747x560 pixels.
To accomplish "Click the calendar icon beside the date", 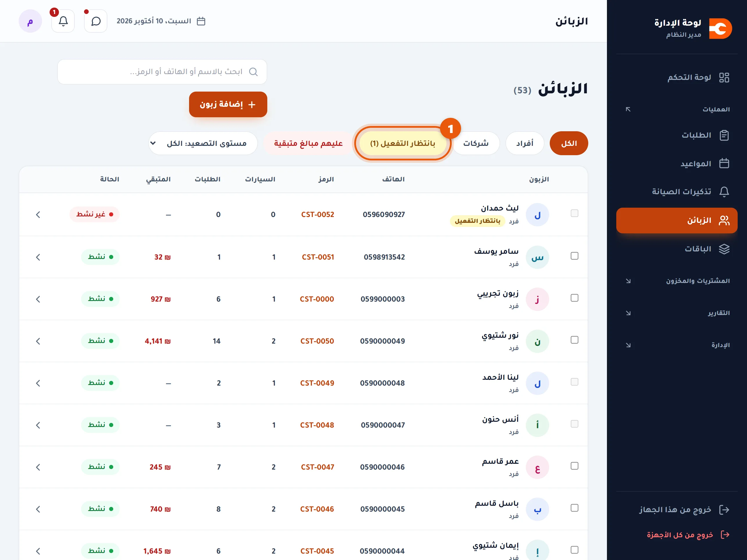I will tap(201, 21).
